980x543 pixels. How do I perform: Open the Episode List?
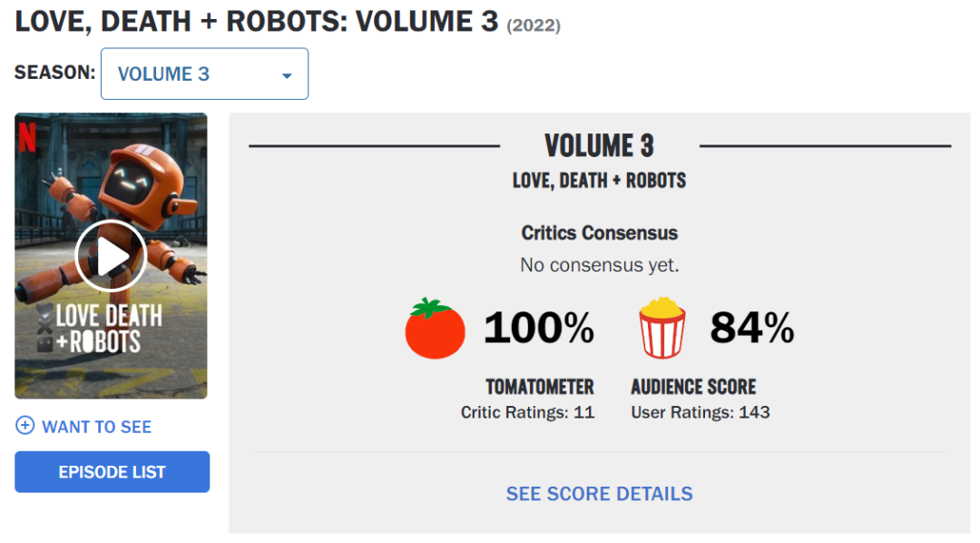pyautogui.click(x=112, y=472)
